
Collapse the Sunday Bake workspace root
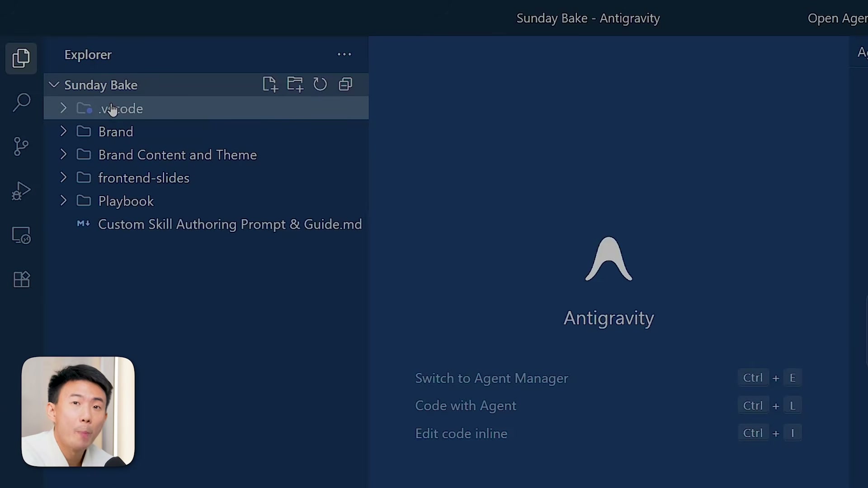click(x=53, y=84)
